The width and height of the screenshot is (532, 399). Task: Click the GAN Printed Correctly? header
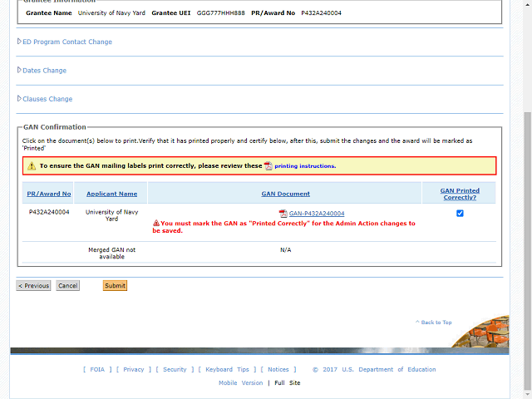tap(460, 194)
